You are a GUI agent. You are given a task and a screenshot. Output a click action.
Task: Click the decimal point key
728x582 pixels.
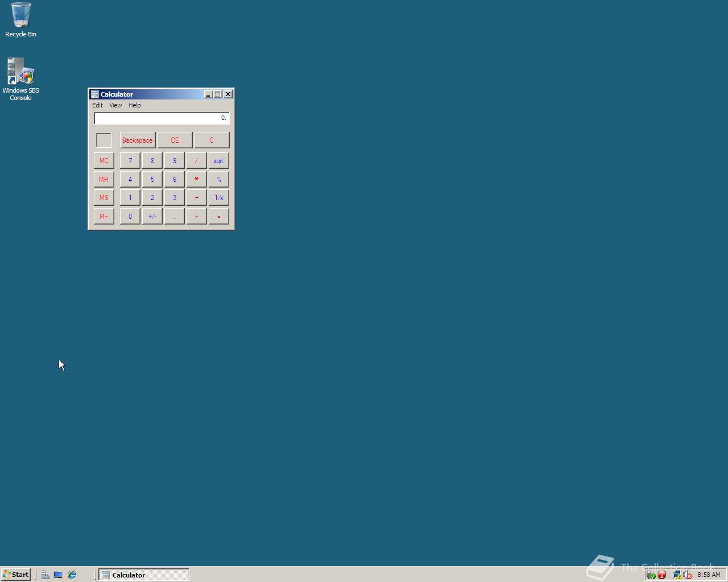coord(174,216)
